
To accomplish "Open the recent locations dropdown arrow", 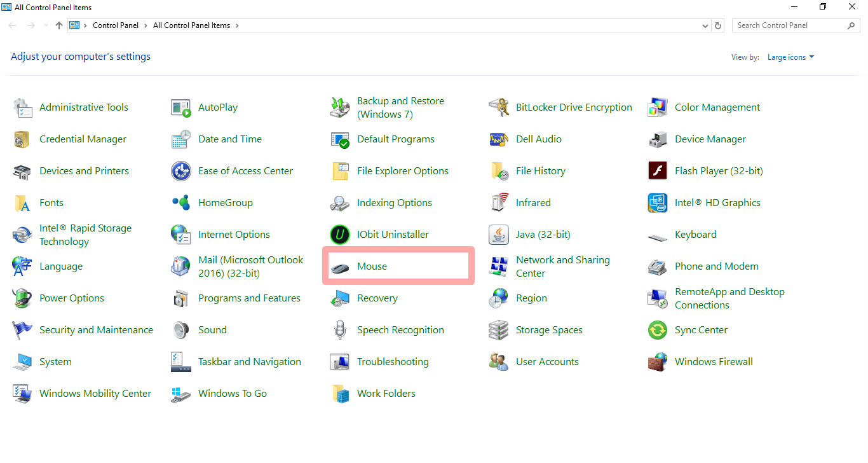I will (x=46, y=25).
